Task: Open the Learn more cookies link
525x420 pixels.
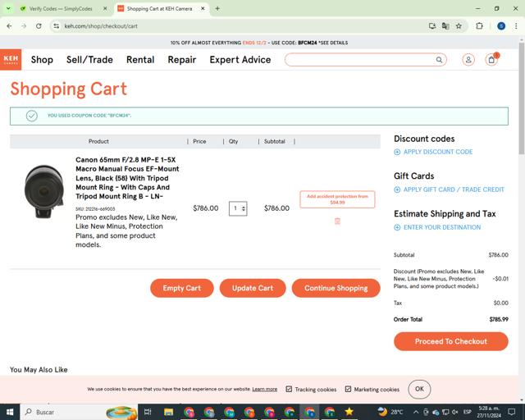Action: [x=264, y=389]
